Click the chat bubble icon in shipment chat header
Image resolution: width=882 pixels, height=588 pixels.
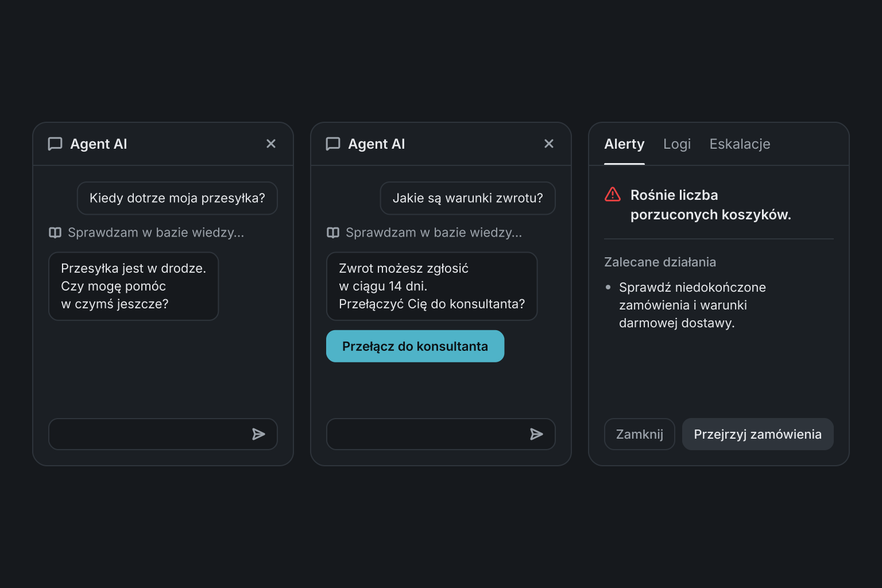[x=55, y=144]
